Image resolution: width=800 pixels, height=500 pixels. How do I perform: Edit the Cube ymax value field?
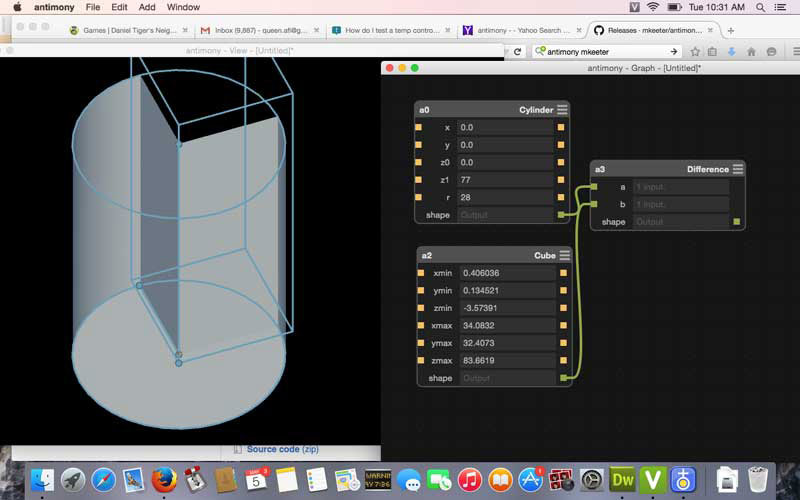pyautogui.click(x=507, y=343)
